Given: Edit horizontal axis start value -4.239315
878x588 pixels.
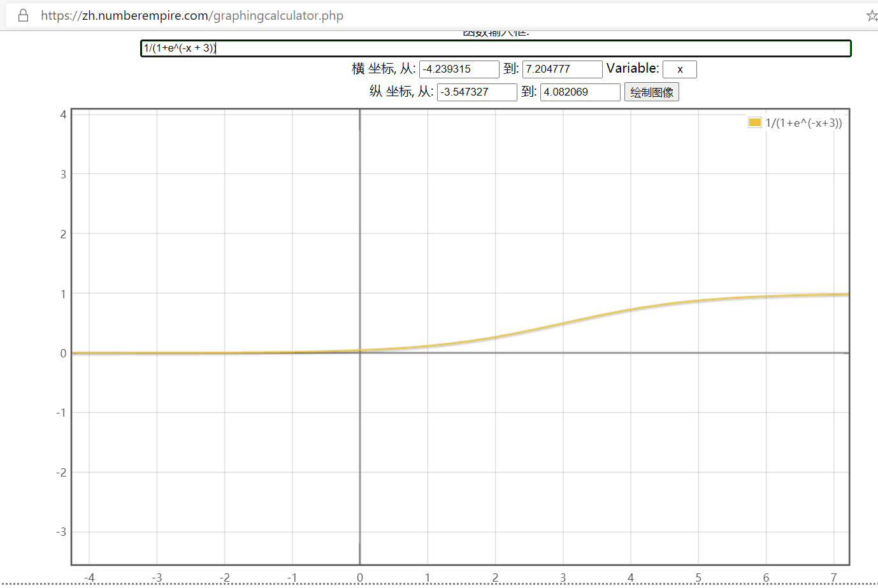Looking at the screenshot, I should [x=459, y=69].
